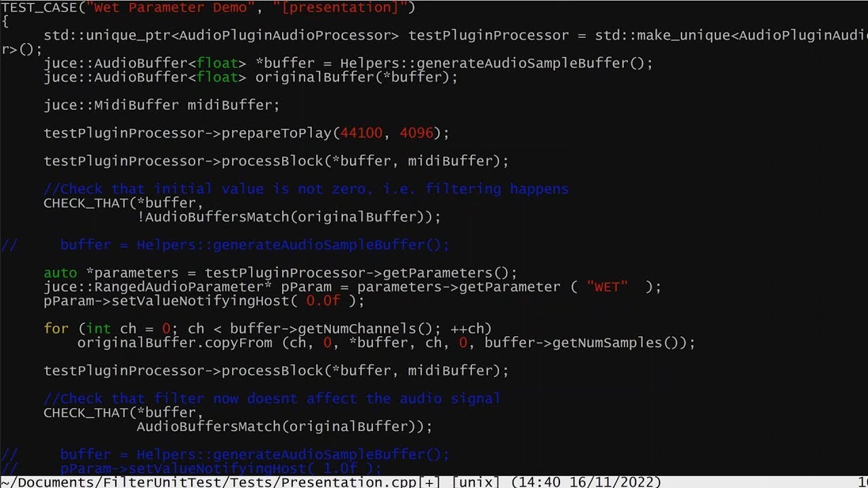
Task: Click the wrapped line fragment "r>();"
Action: [x=22, y=49]
